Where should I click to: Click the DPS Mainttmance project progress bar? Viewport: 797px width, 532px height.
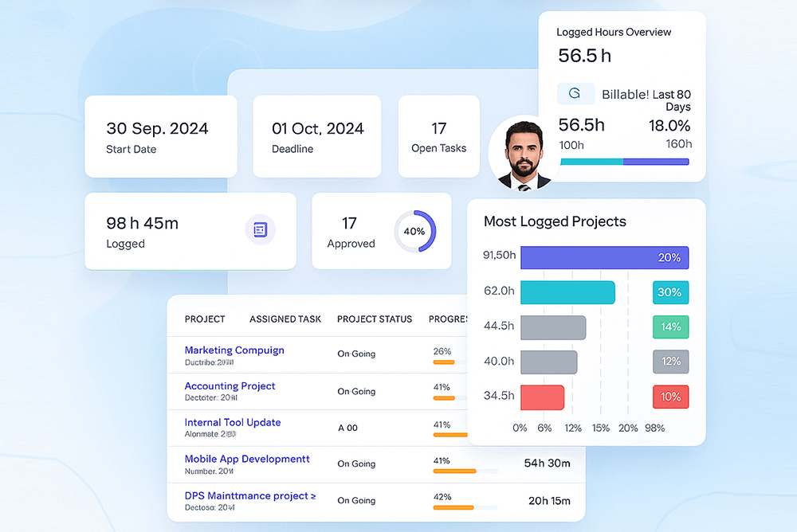click(x=465, y=507)
